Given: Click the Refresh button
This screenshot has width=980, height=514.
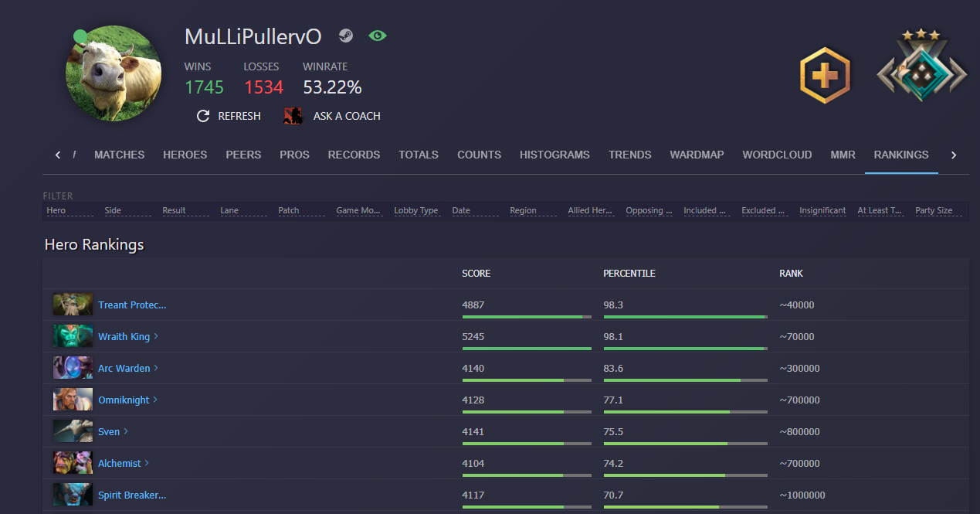Looking at the screenshot, I should (x=229, y=116).
